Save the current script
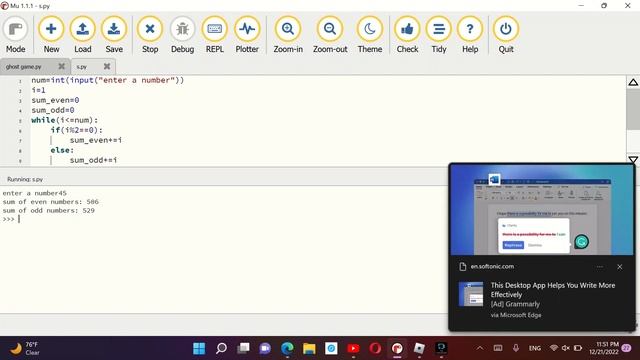 point(114,35)
